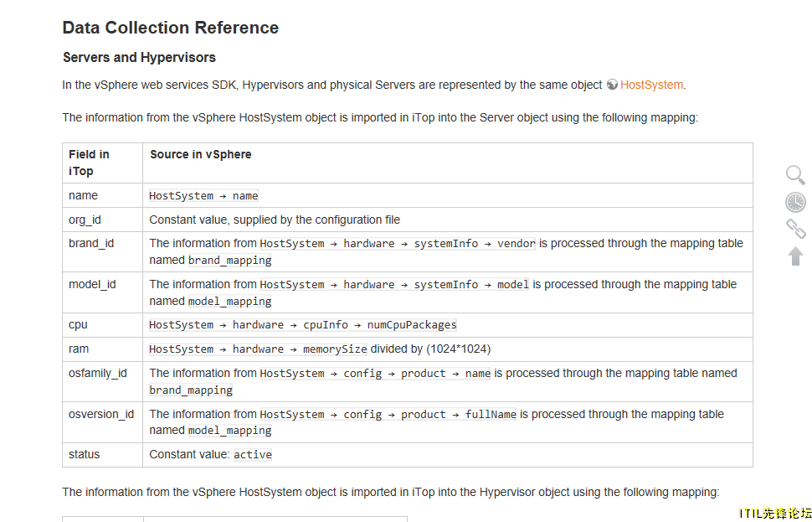812x522 pixels.
Task: Select the org_id table cell
Action: tap(102, 220)
